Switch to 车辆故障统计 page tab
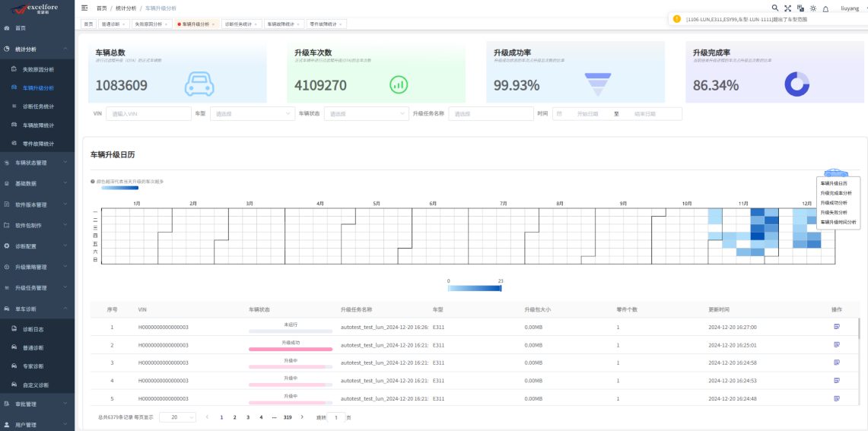 (284, 24)
